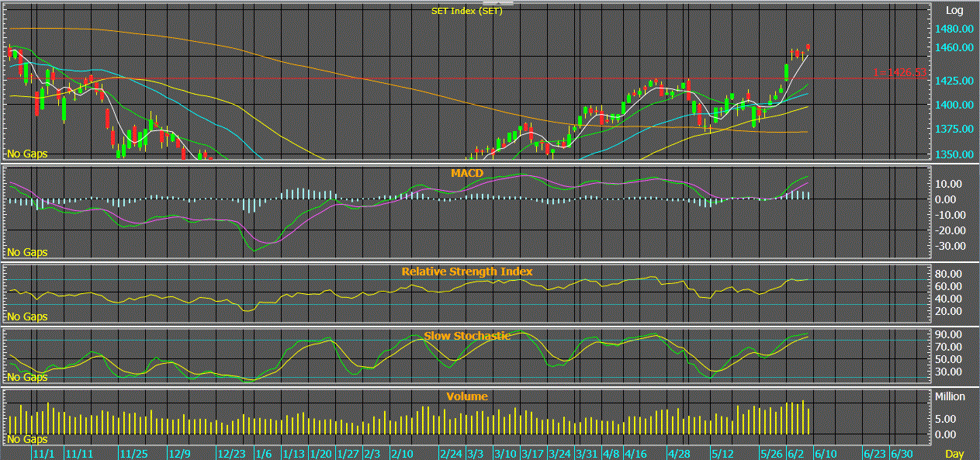Click the red 1=1426.53 level label
Viewport: 980px width, 460px height.
tap(900, 72)
